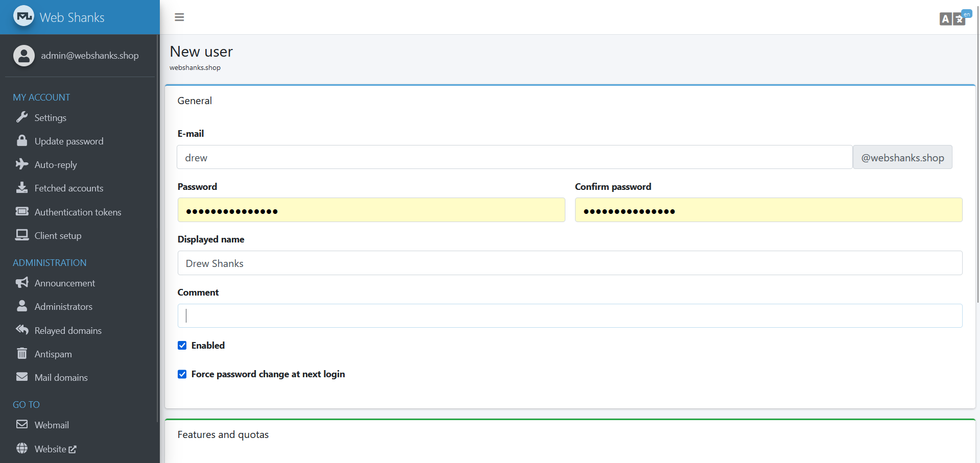Click the Authentication tokens card icon

22,211
